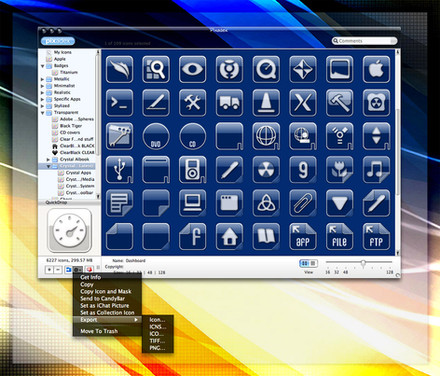Click the Comments search field

pyautogui.click(x=364, y=41)
